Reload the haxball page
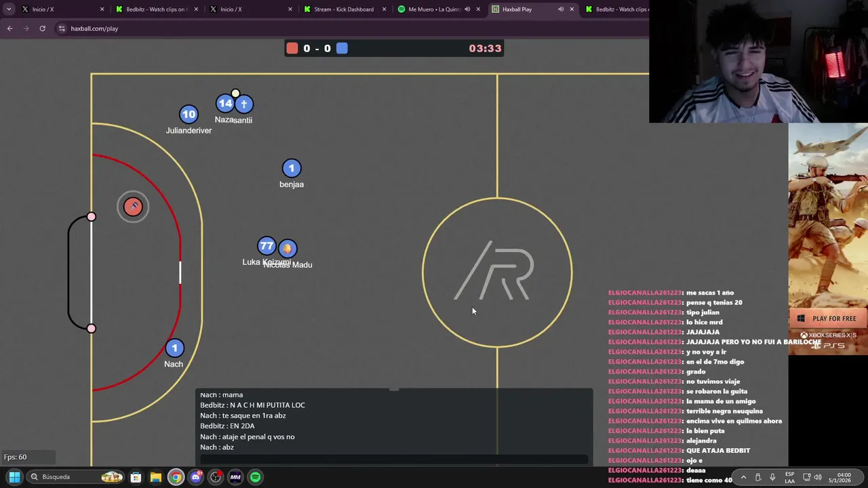This screenshot has height=488, width=868. [x=42, y=28]
